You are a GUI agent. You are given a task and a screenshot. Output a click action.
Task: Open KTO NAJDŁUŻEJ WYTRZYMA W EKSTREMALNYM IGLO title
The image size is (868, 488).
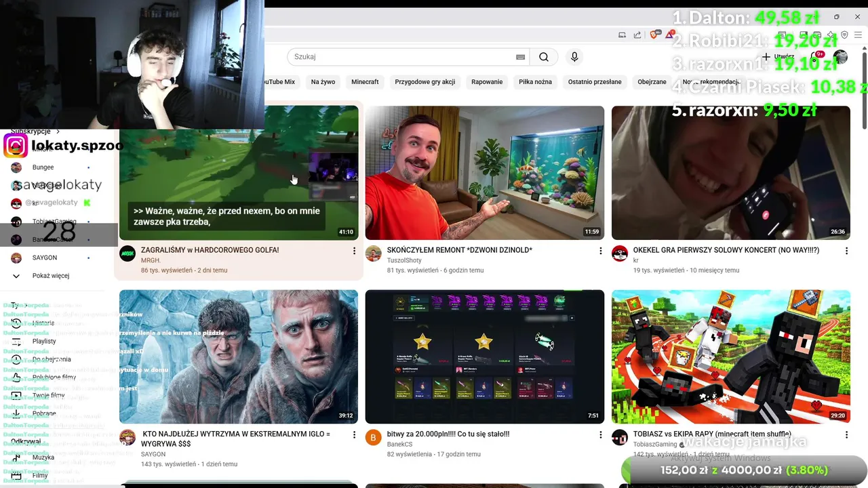pos(236,439)
